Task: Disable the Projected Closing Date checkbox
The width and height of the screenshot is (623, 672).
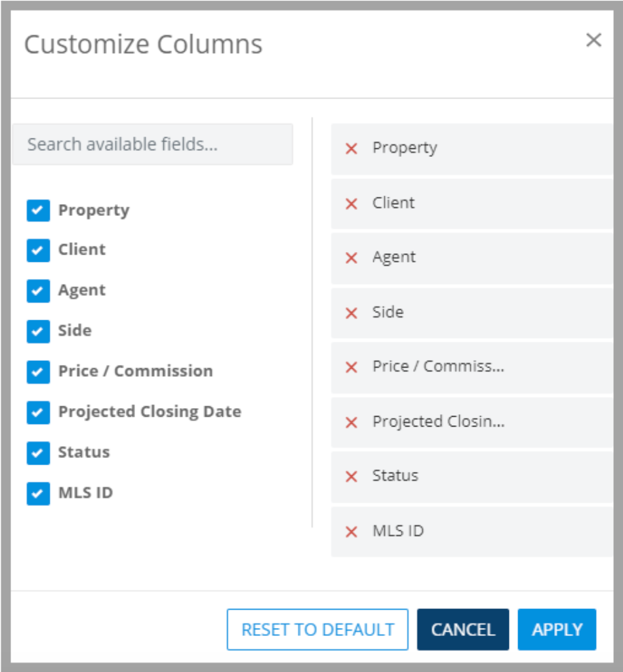Action: click(x=38, y=412)
